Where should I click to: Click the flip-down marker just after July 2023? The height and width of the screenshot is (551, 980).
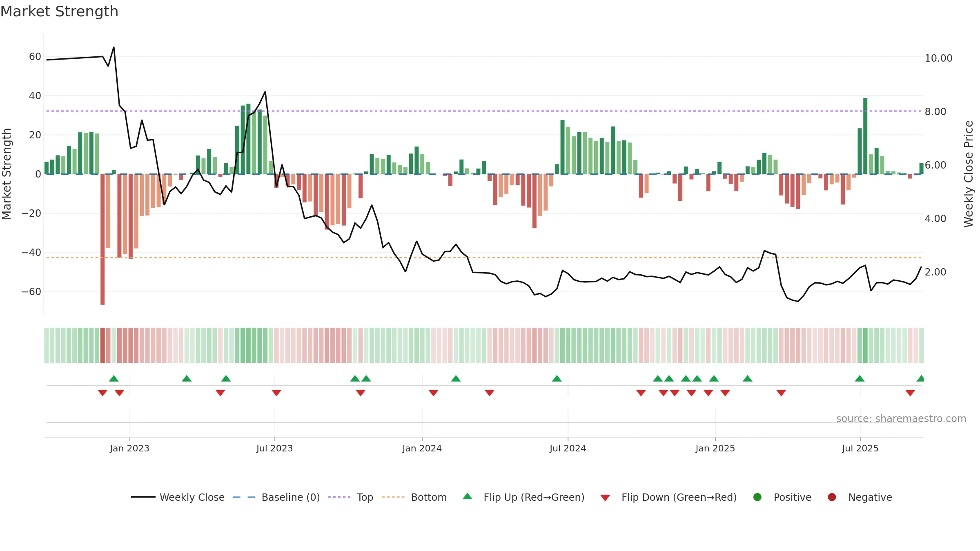click(276, 393)
